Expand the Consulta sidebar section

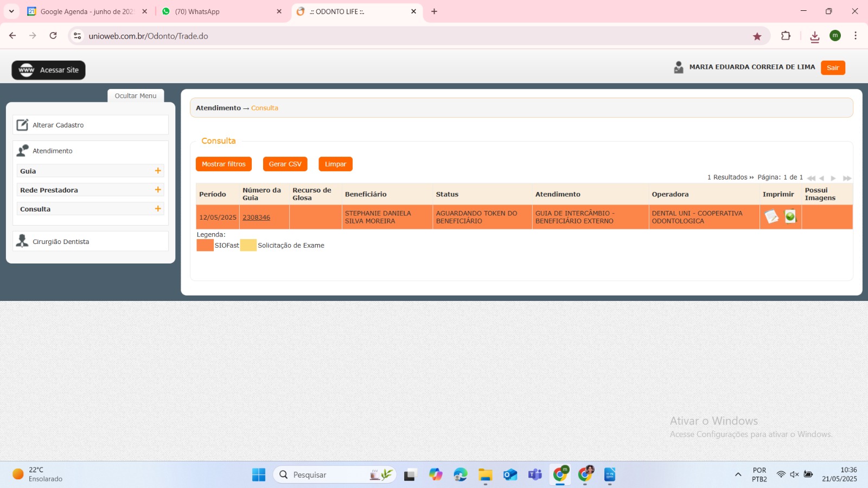pos(158,209)
